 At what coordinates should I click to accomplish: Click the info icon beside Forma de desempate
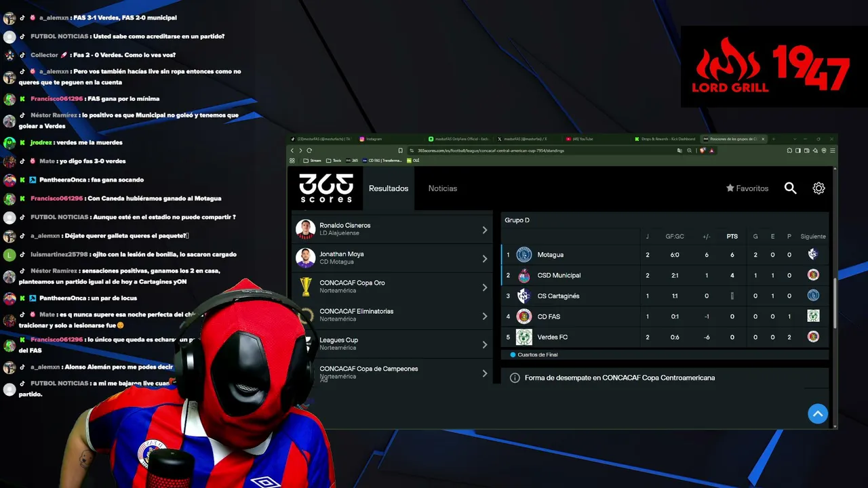tap(515, 378)
